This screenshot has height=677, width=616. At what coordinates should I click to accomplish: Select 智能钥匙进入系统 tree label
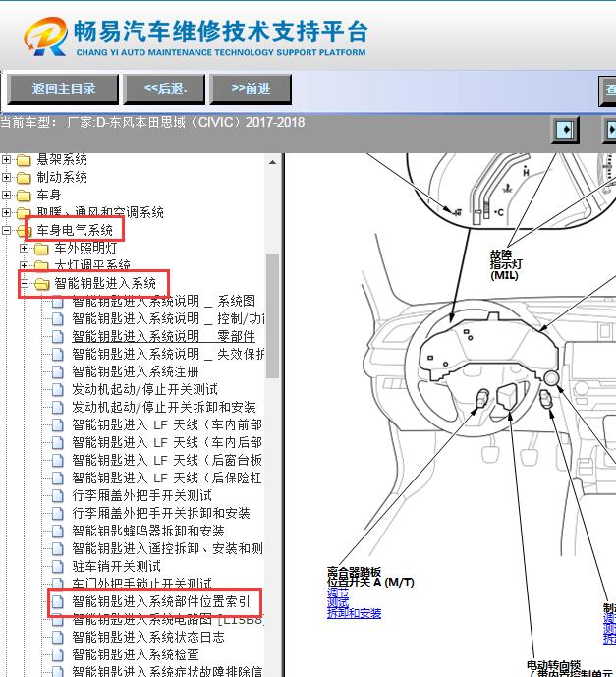pyautogui.click(x=105, y=283)
